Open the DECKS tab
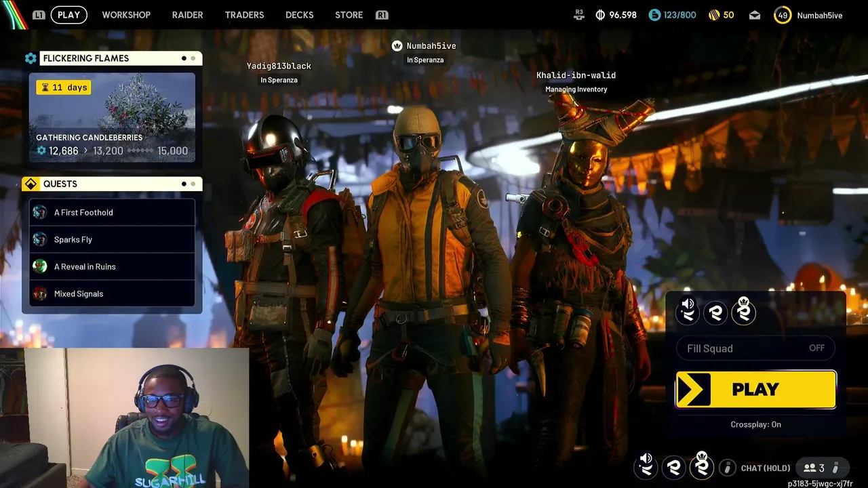The width and height of the screenshot is (868, 488). pyautogui.click(x=299, y=15)
